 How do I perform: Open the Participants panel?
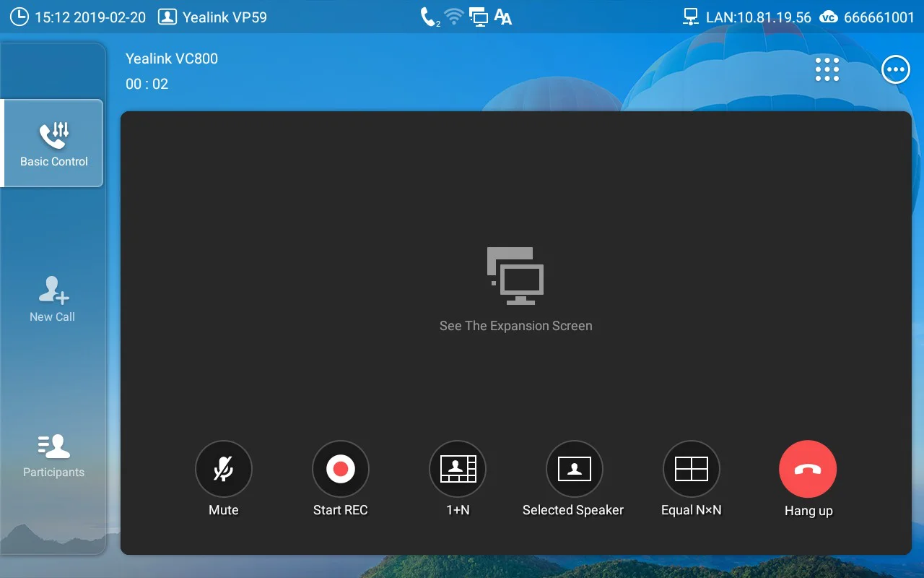pos(53,454)
